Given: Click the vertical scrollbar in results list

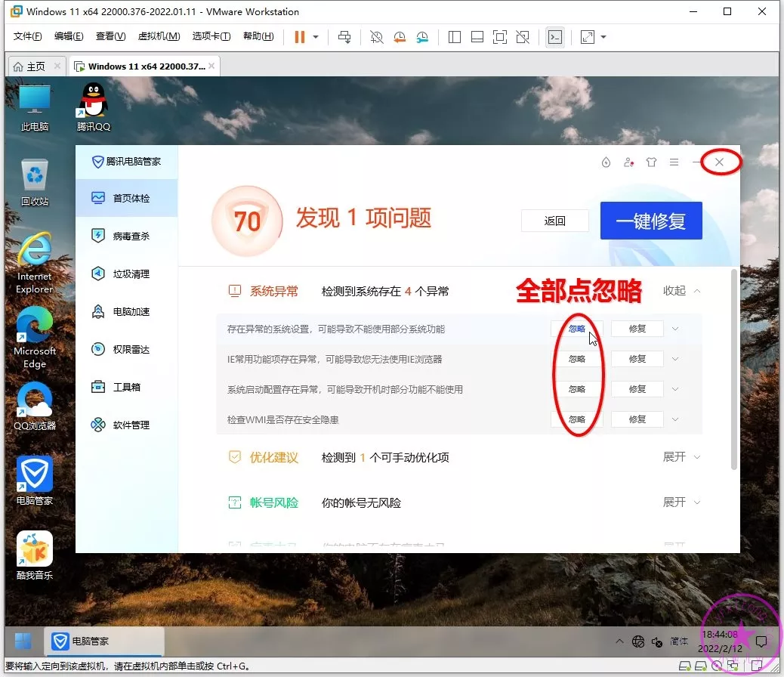Looking at the screenshot, I should tap(733, 370).
